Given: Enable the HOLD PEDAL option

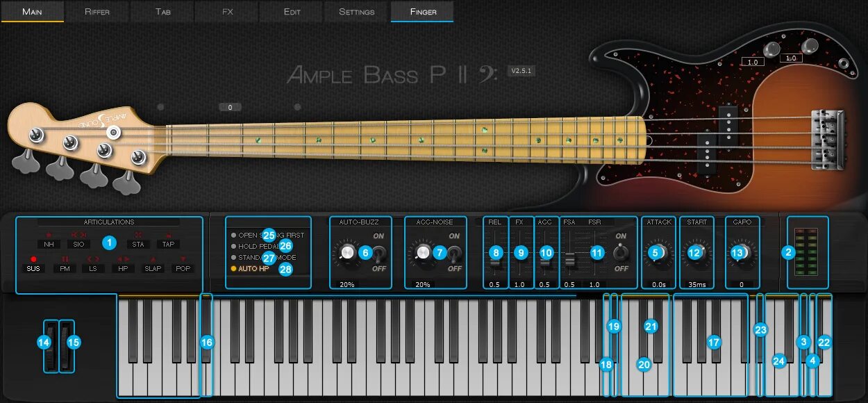Looking at the screenshot, I should 259,247.
